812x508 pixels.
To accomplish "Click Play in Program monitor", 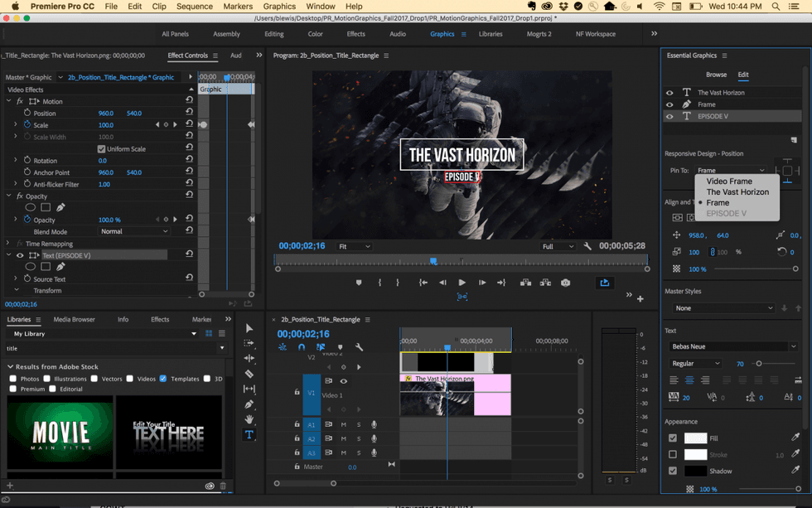I will coord(462,283).
